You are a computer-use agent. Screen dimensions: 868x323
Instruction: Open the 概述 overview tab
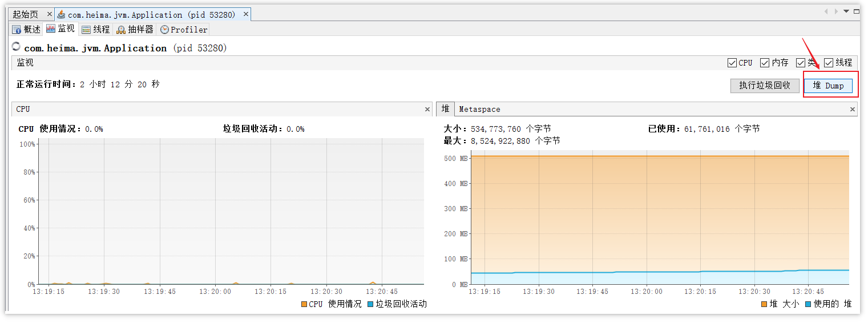[27, 29]
